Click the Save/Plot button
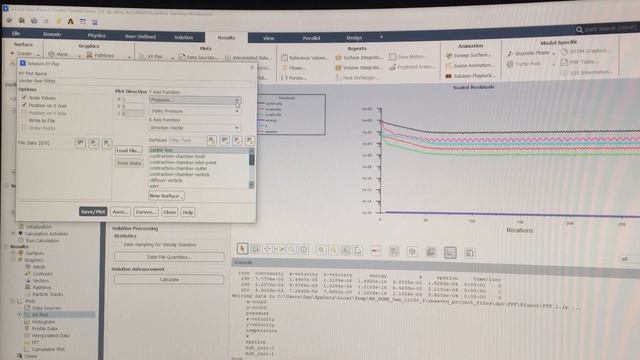This screenshot has height=360, width=640. pyautogui.click(x=93, y=212)
